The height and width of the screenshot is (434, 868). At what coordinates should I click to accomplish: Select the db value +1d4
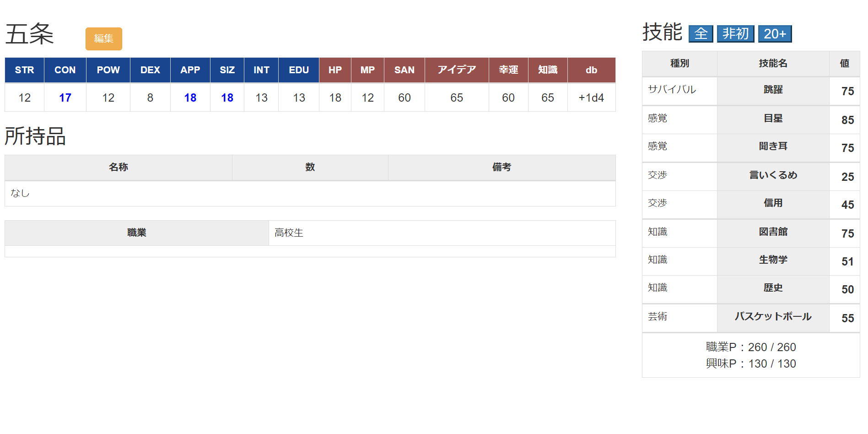591,98
